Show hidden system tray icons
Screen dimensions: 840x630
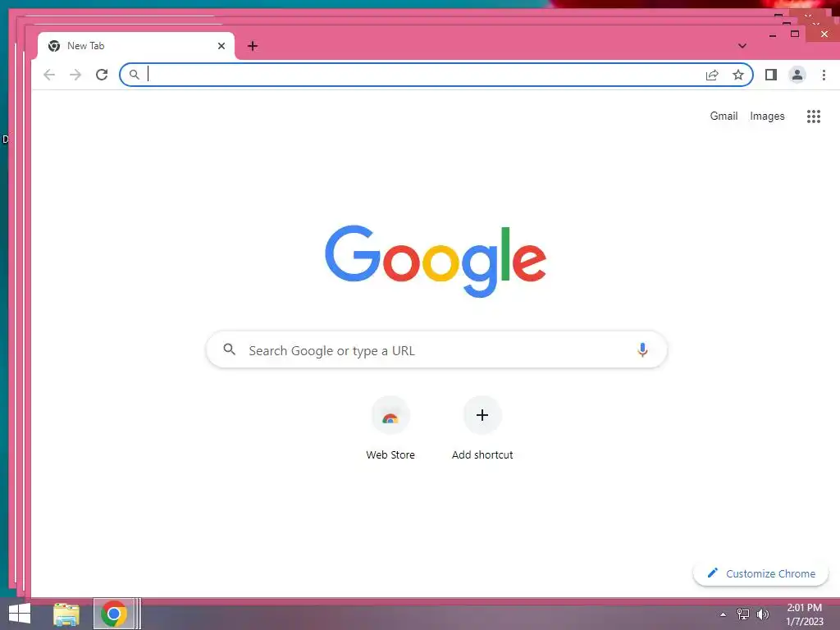(724, 614)
